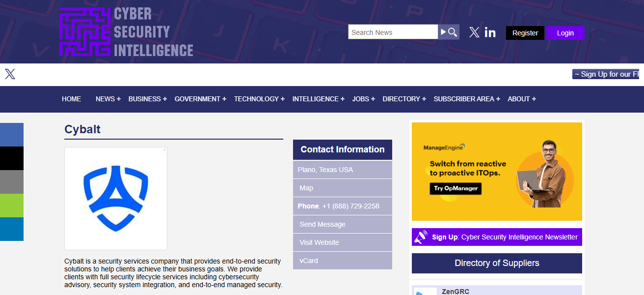
Task: Click the phone number +1 (888) 729-2258
Action: pyautogui.click(x=351, y=206)
